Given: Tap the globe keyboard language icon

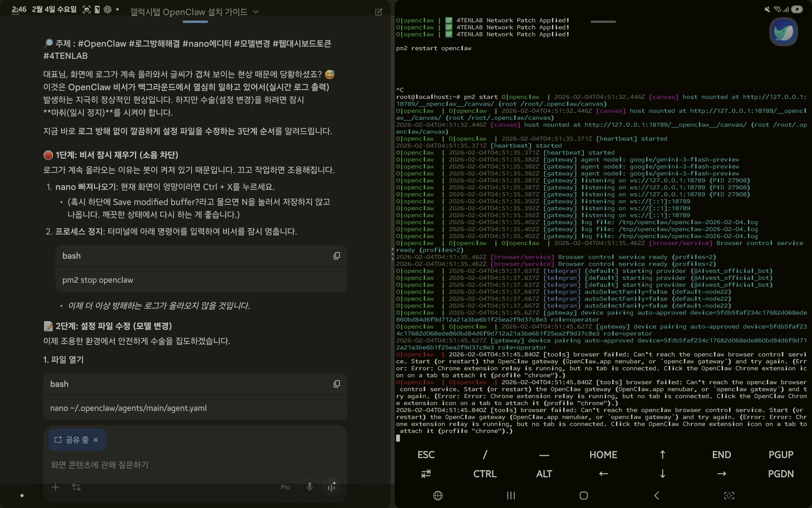Looking at the screenshot, I should (438, 496).
